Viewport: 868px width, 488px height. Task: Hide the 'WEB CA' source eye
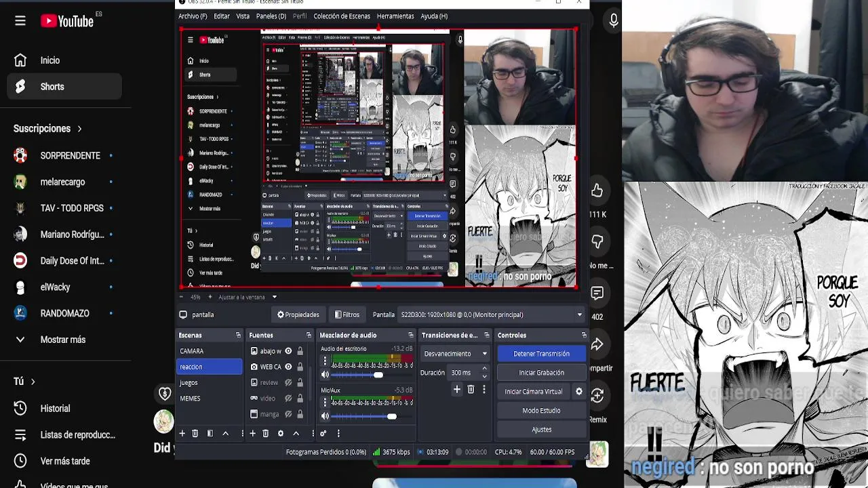coord(288,367)
